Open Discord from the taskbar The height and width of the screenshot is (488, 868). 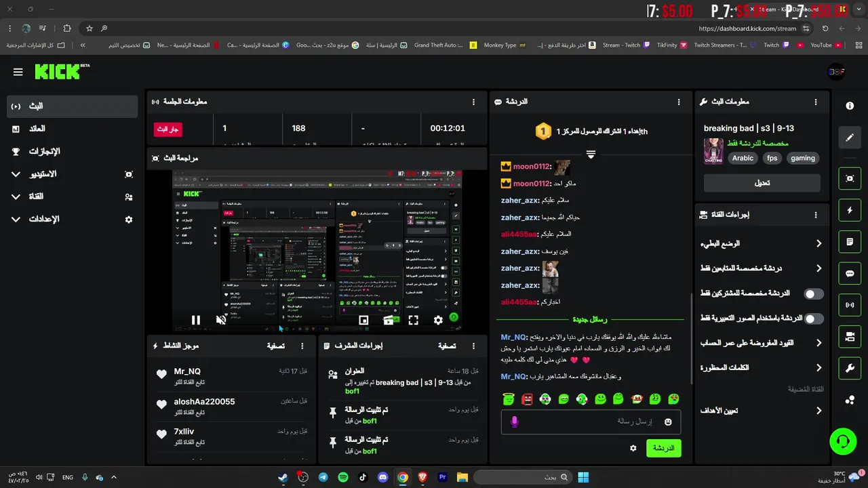pyautogui.click(x=383, y=477)
